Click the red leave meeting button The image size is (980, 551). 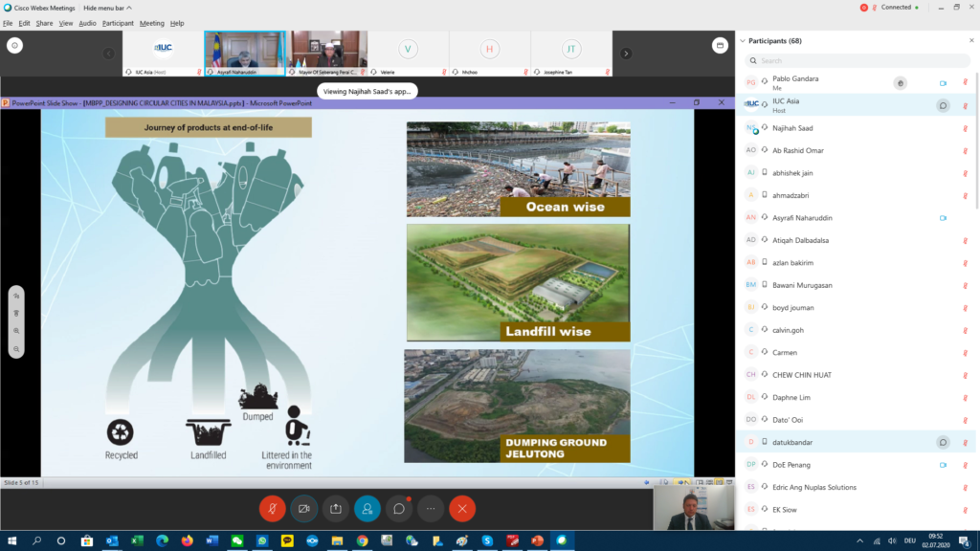point(462,509)
